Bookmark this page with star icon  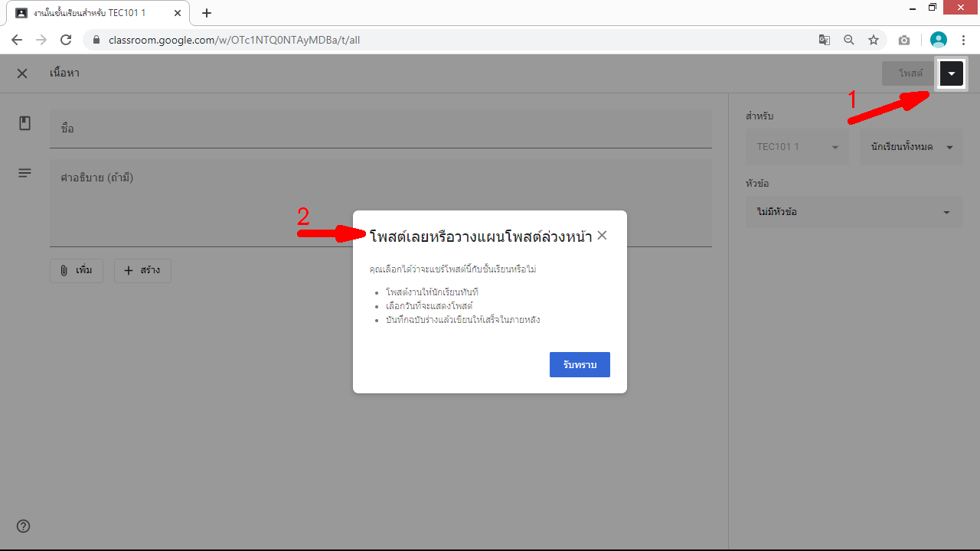tap(874, 40)
